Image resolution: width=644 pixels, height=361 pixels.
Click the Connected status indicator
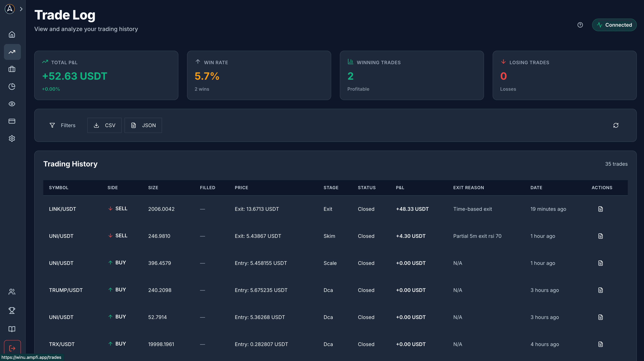(x=614, y=25)
